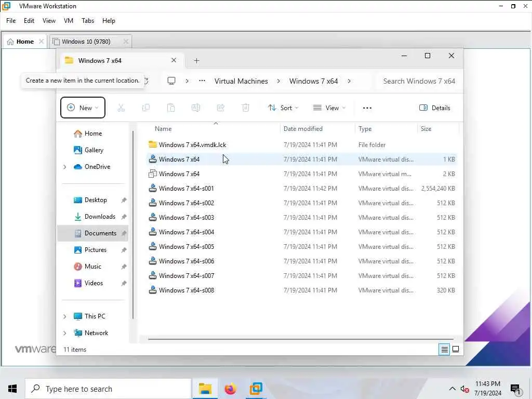The height and width of the screenshot is (399, 532).
Task: Open the View dropdown menu
Action: tap(329, 108)
